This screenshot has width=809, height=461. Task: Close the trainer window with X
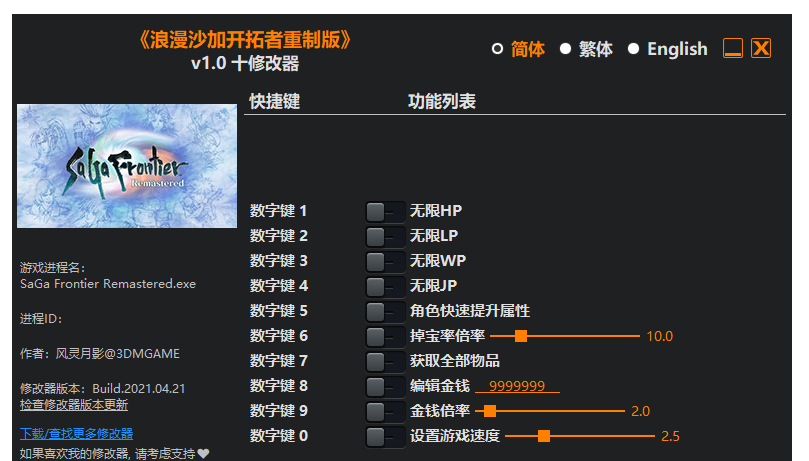click(761, 48)
